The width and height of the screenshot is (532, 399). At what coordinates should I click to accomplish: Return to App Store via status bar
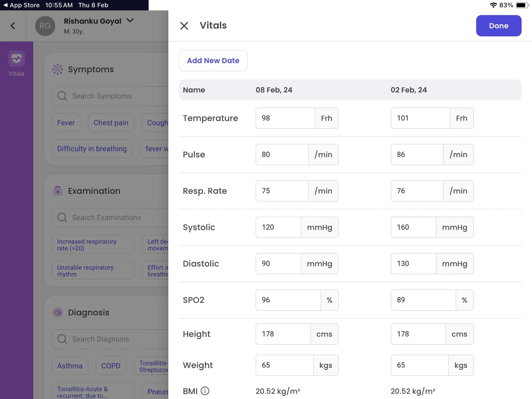coord(21,5)
